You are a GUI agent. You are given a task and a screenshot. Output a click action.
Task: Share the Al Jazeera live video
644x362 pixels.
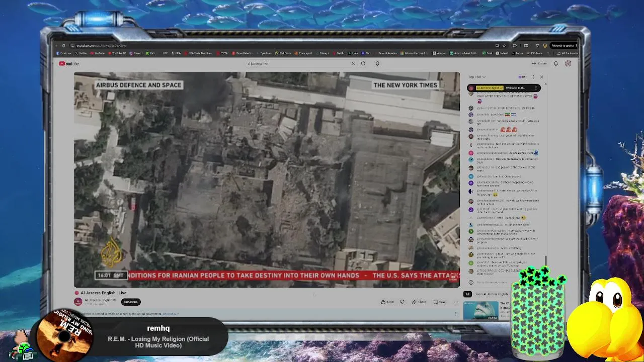[419, 302]
